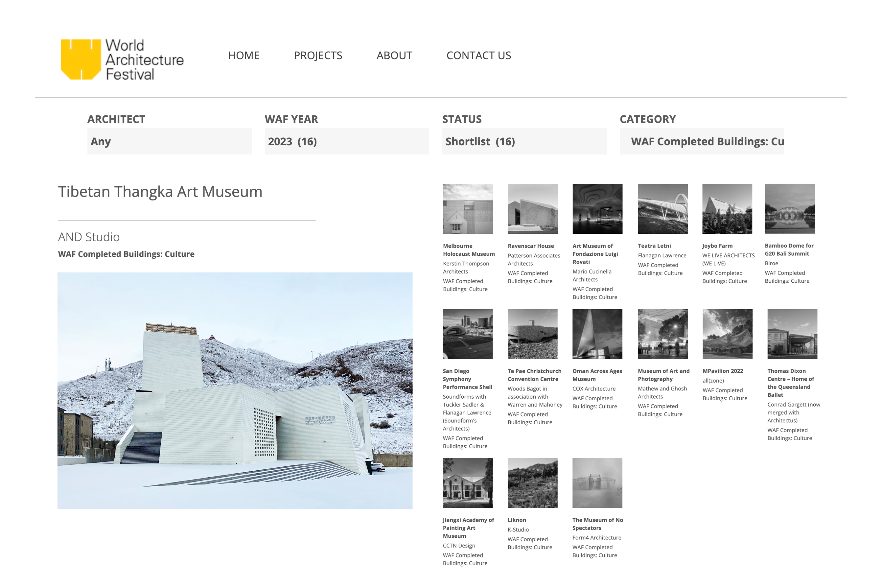Click CCTN Design text

click(x=459, y=546)
